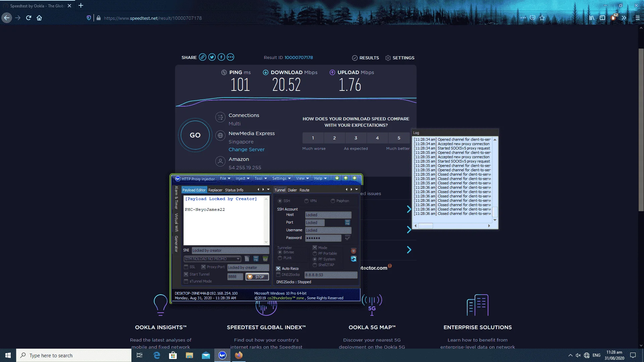
Task: Enable the DNS2Socks checkbox
Action: point(278,275)
